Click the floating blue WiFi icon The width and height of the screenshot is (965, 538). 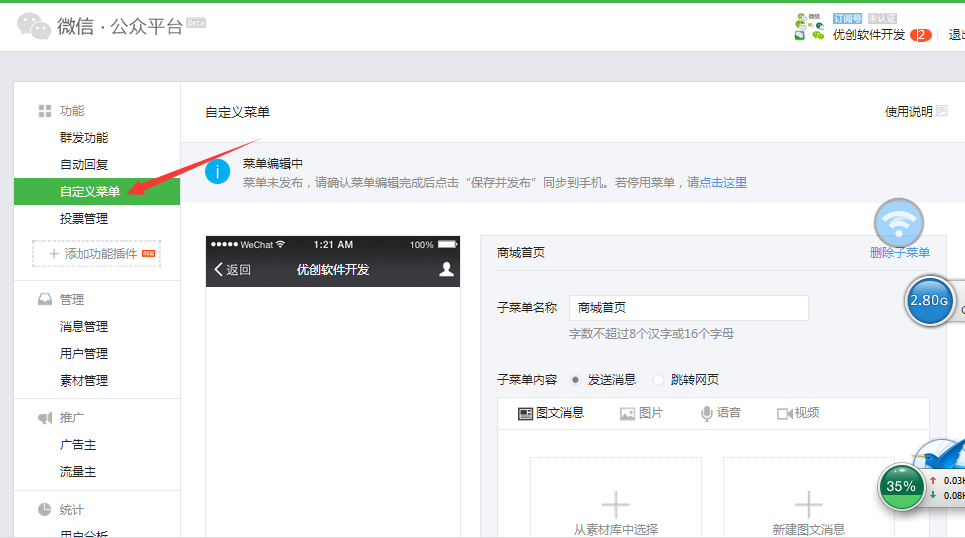click(x=898, y=224)
